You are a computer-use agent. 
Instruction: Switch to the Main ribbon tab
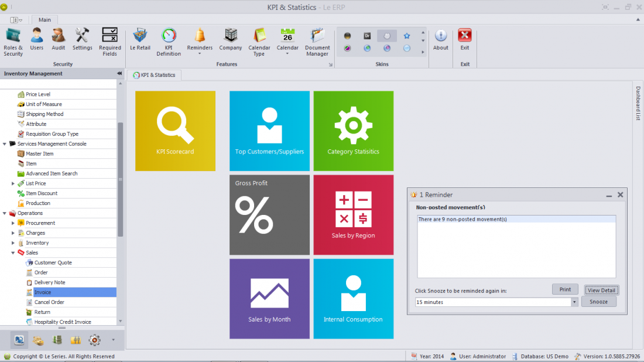[x=44, y=19]
